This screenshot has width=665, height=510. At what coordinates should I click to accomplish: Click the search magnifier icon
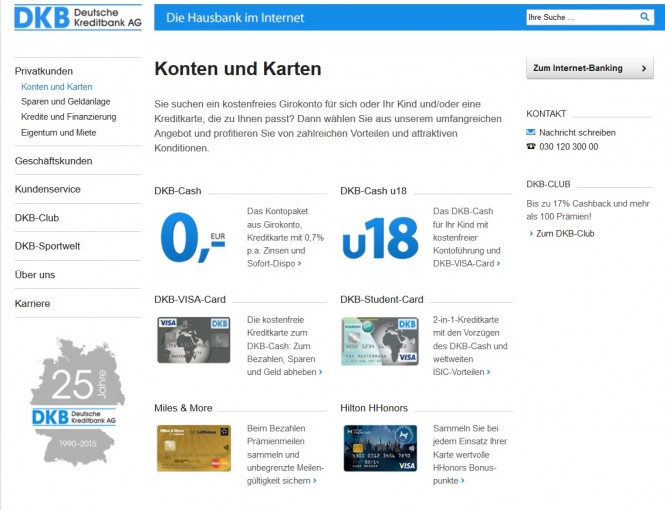[x=644, y=17]
